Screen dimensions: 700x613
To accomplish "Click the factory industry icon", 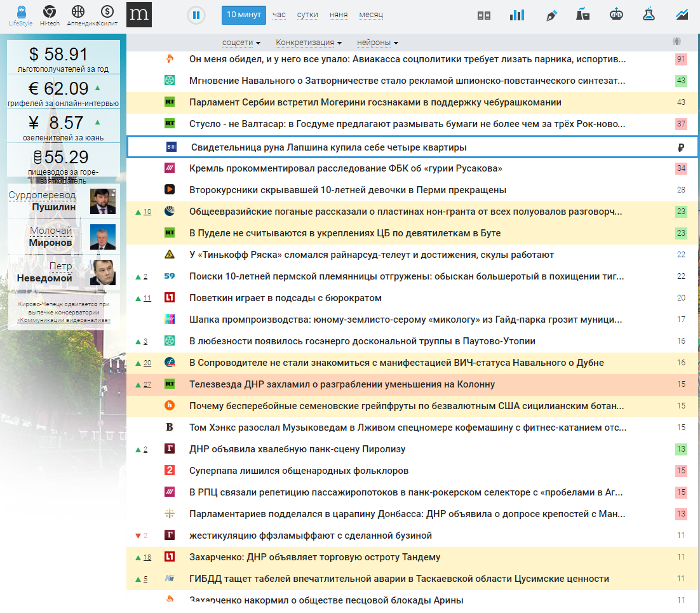I will 582,15.
